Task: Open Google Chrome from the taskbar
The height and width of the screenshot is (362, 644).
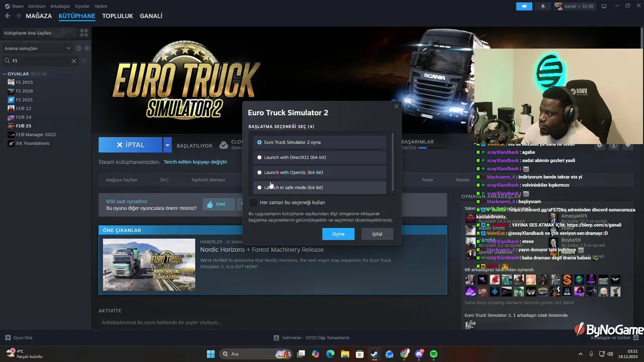Action: click(x=405, y=354)
